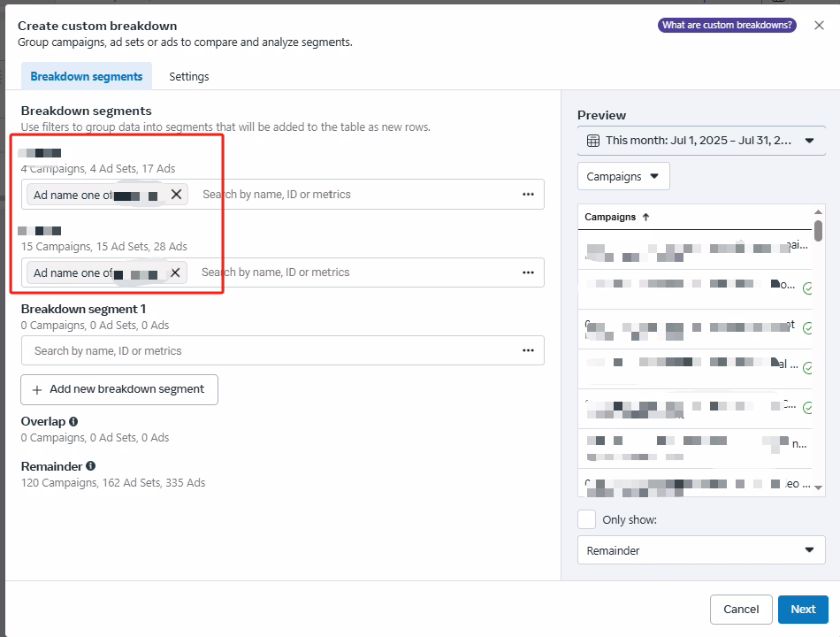Image resolution: width=840 pixels, height=637 pixels.
Task: Remove the first Ad name filter chip
Action: (176, 195)
